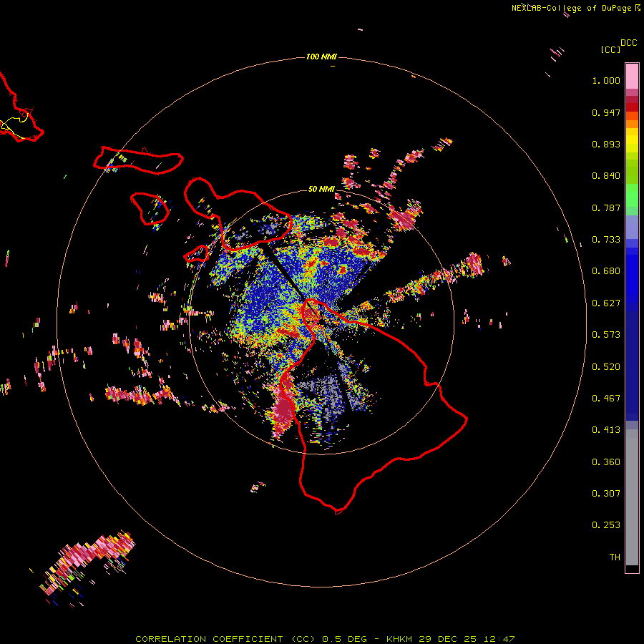Screen dimensions: 644x644
Task: Click the KHKM radar site identifier
Action: point(401,639)
